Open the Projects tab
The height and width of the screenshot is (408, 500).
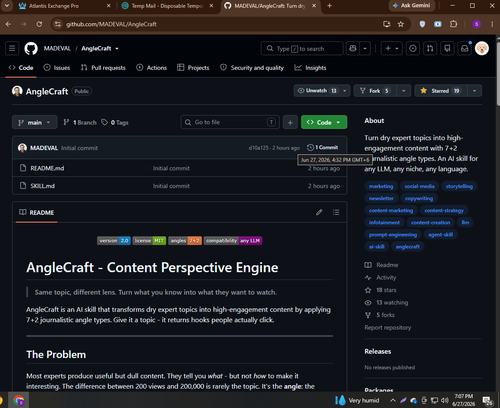(x=193, y=68)
